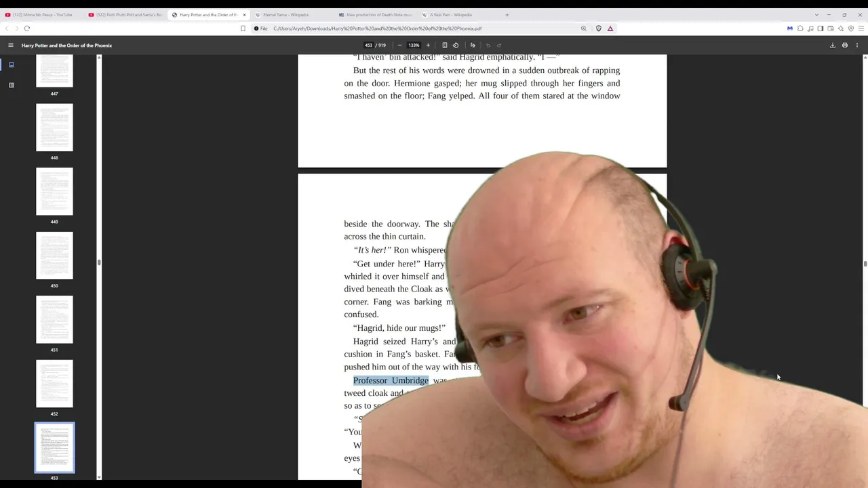The width and height of the screenshot is (868, 488).
Task: Click the blue M extension icon
Action: 790,28
